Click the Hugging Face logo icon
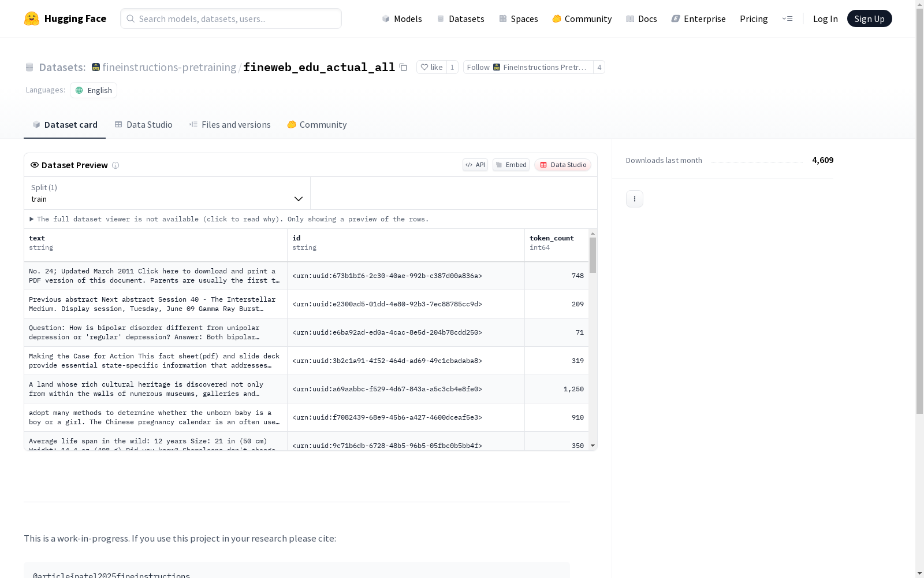 pyautogui.click(x=32, y=18)
